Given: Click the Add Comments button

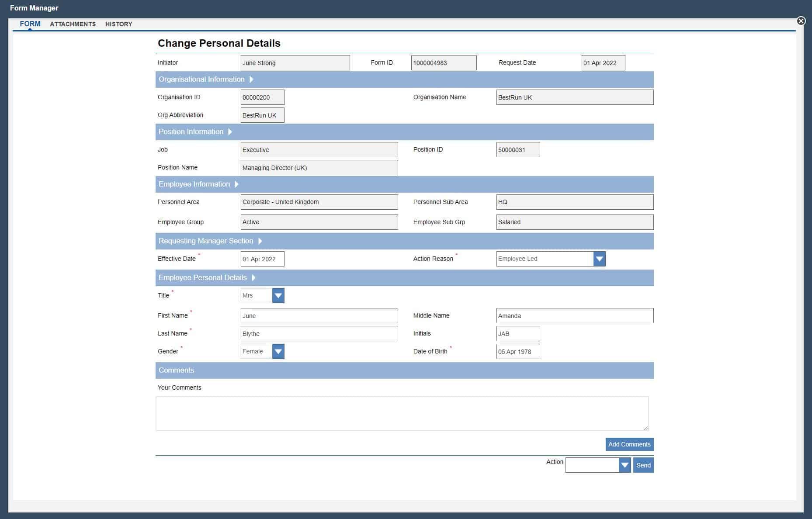Looking at the screenshot, I should [629, 444].
